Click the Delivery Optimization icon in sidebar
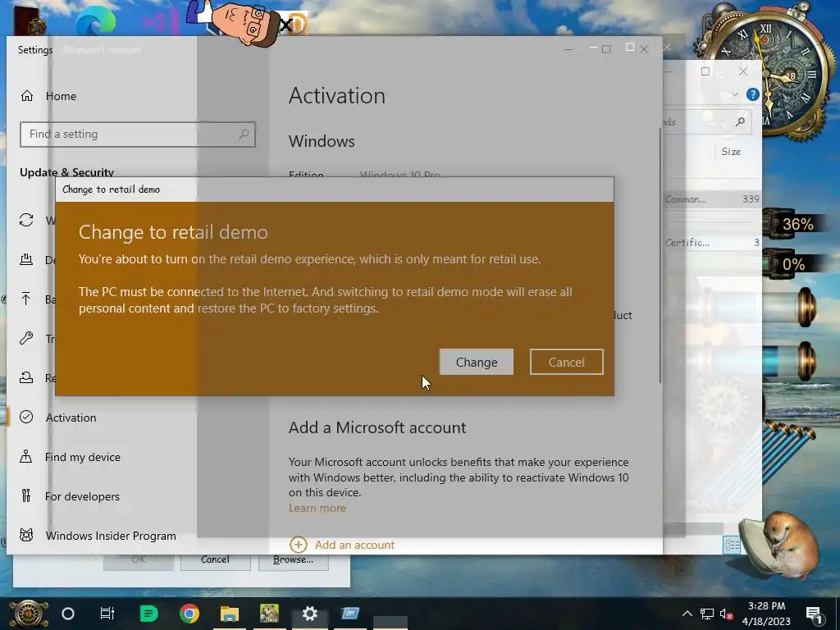The width and height of the screenshot is (840, 630). 26,260
